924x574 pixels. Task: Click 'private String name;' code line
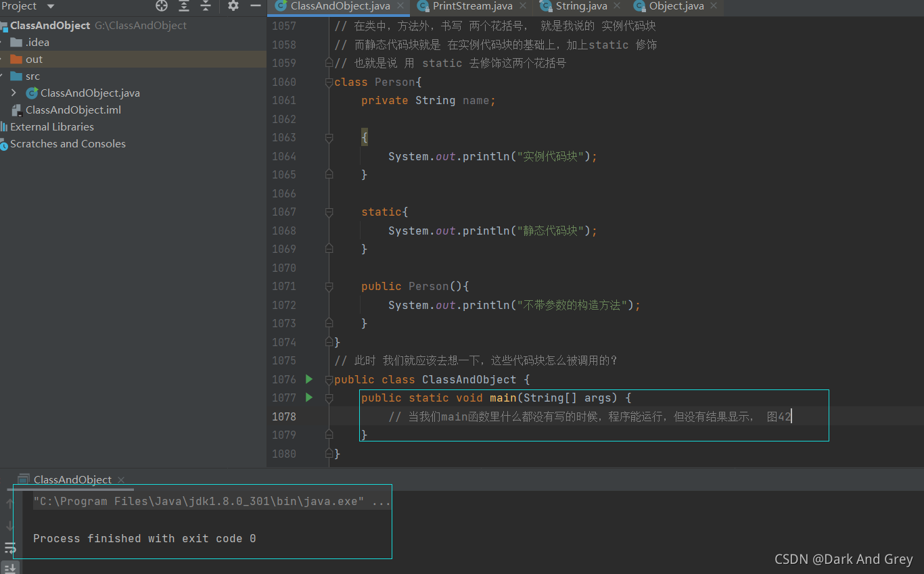[428, 100]
